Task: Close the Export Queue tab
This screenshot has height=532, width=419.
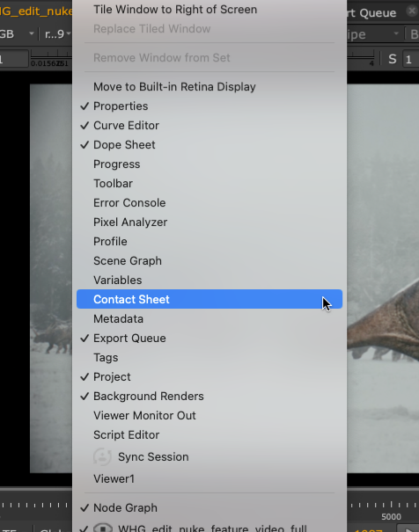Action: [412, 11]
